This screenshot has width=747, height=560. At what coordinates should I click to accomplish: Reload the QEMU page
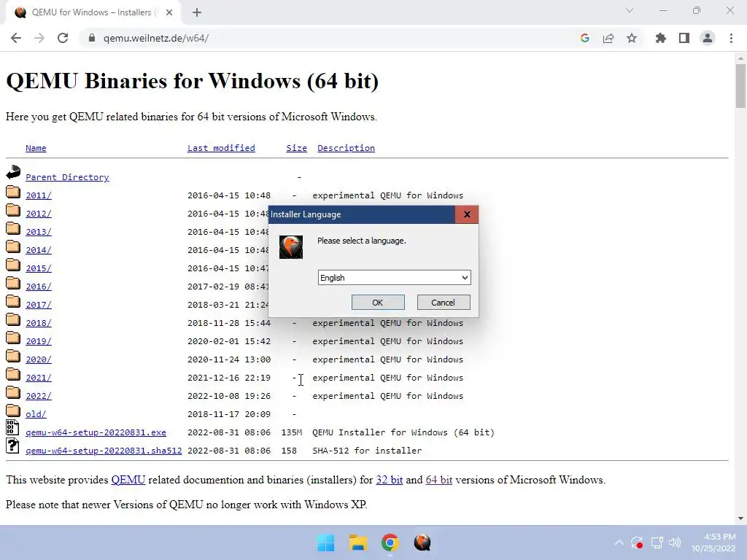[x=63, y=38]
